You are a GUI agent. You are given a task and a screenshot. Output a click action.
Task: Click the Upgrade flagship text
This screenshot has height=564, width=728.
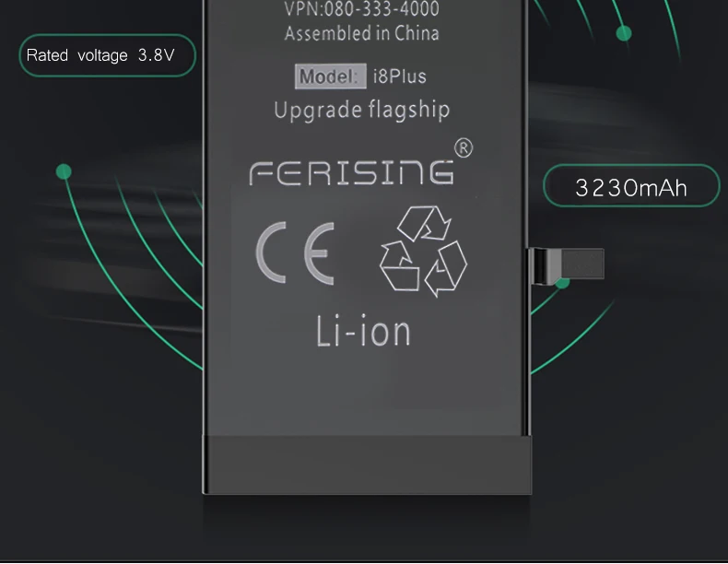(x=361, y=111)
